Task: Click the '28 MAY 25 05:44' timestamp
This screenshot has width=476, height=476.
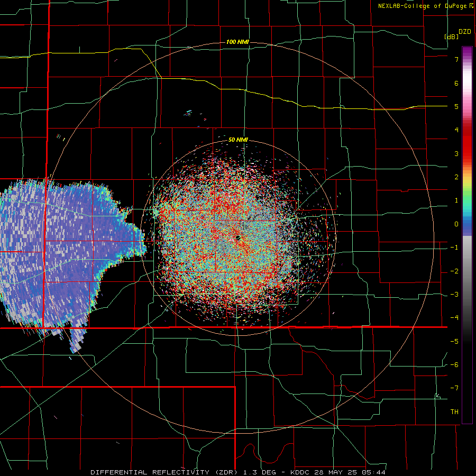Action: pyautogui.click(x=350, y=472)
